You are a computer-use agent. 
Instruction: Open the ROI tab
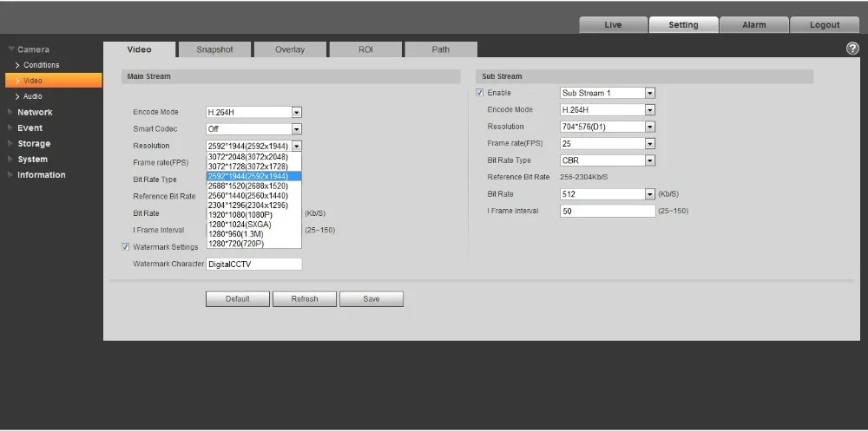coord(365,49)
